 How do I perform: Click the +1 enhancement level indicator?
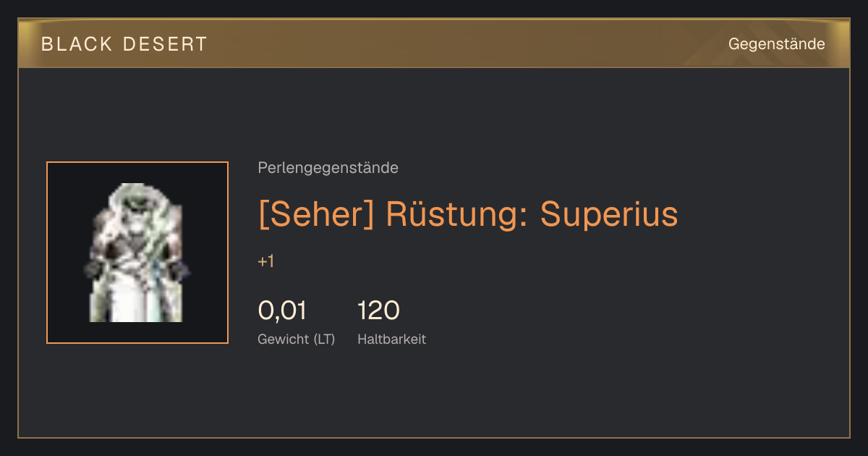[265, 261]
